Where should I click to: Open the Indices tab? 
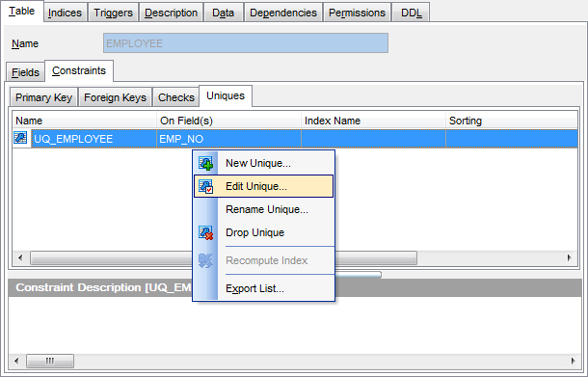pos(65,13)
